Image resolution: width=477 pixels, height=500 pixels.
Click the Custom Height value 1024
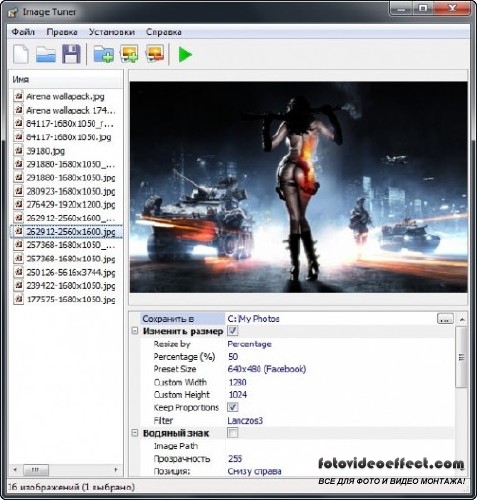point(238,395)
